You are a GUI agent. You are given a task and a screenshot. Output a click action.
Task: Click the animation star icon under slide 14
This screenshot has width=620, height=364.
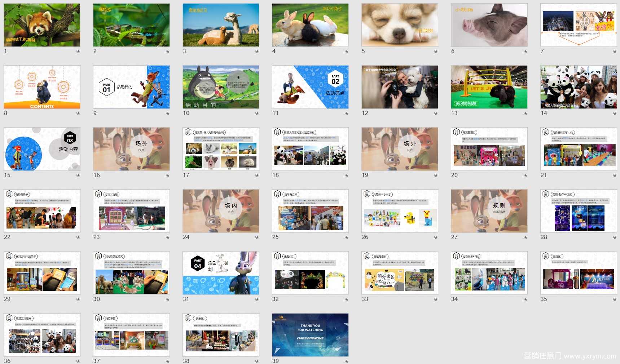point(615,114)
